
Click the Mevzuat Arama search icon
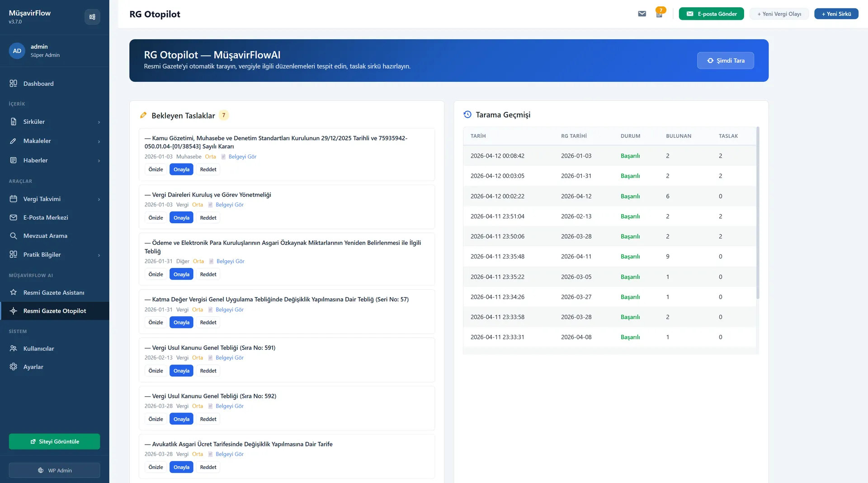[14, 236]
